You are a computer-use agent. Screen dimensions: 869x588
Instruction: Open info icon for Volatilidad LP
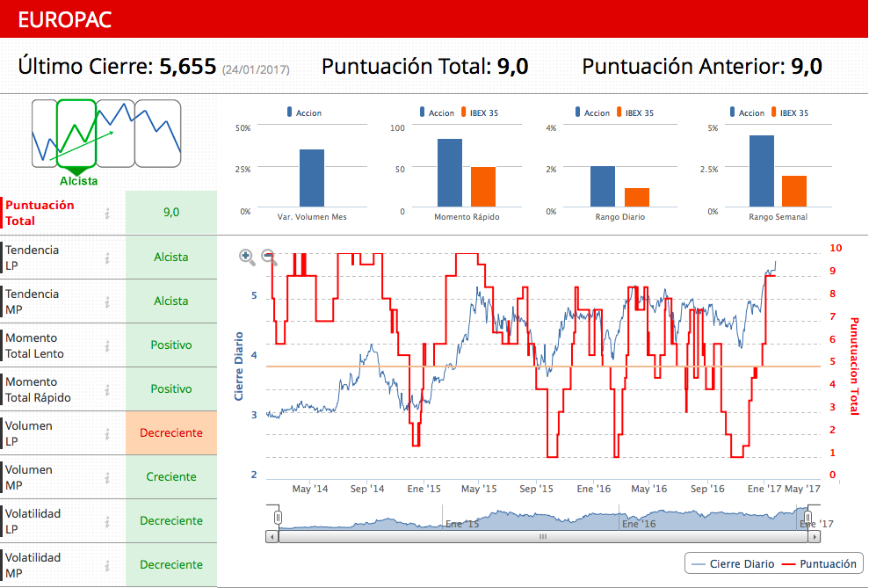pos(107,521)
